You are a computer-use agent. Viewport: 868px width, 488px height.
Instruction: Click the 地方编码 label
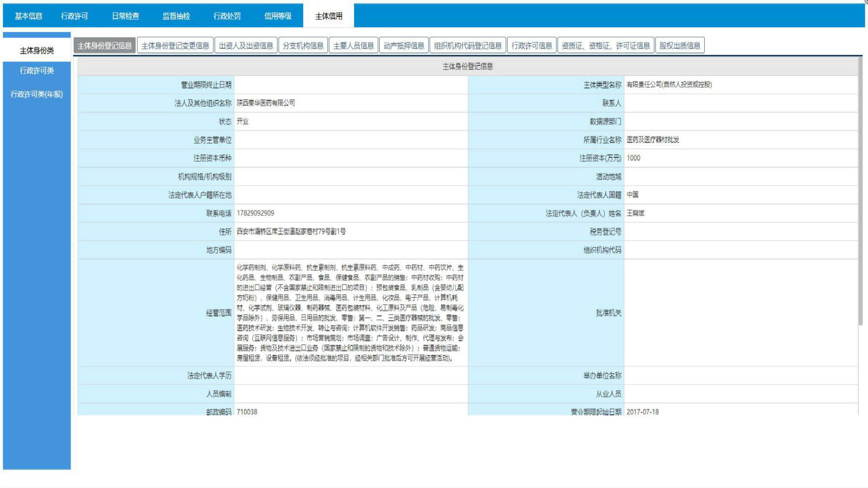coord(219,250)
